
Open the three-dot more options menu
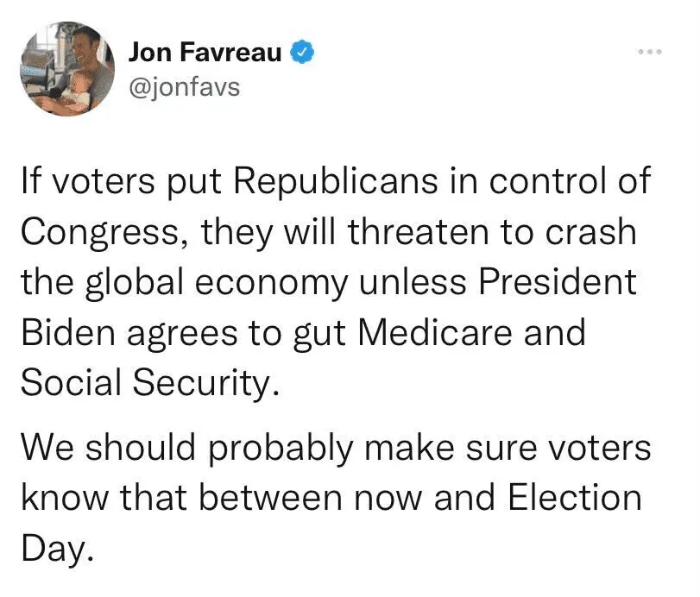point(648,53)
